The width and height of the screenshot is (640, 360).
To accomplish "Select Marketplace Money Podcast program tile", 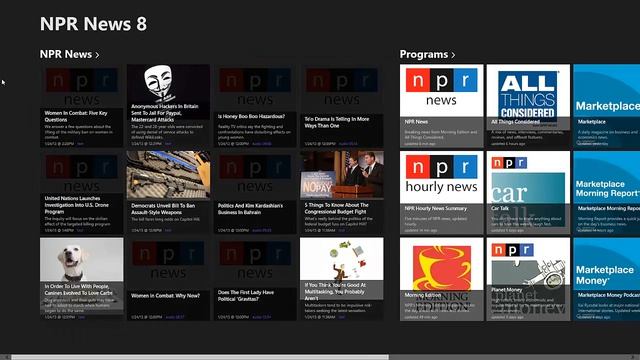I will [x=607, y=279].
